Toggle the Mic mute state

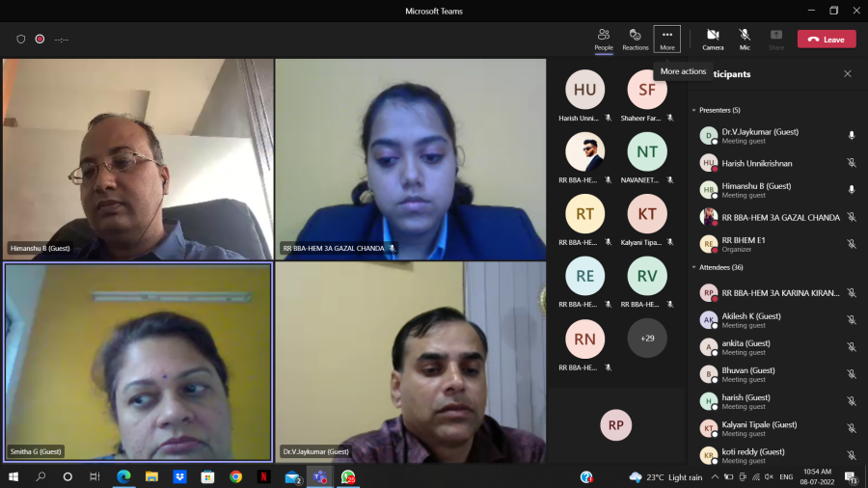pyautogui.click(x=745, y=39)
